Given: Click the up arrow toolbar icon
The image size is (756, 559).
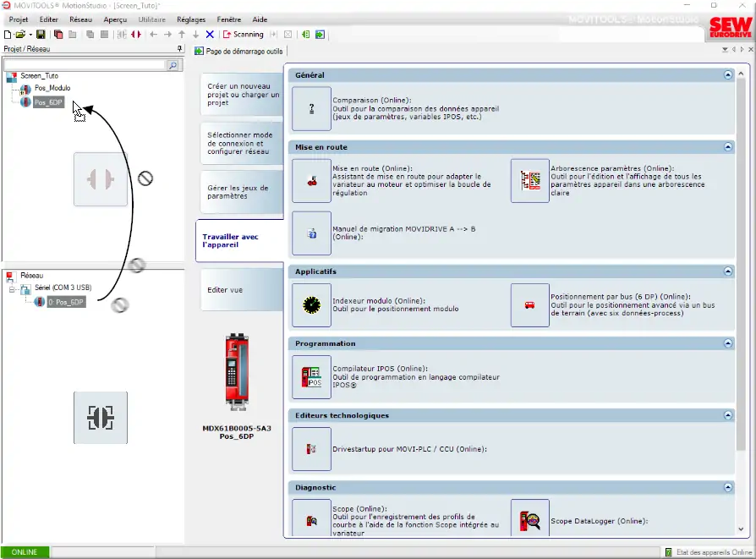Looking at the screenshot, I should point(182,35).
